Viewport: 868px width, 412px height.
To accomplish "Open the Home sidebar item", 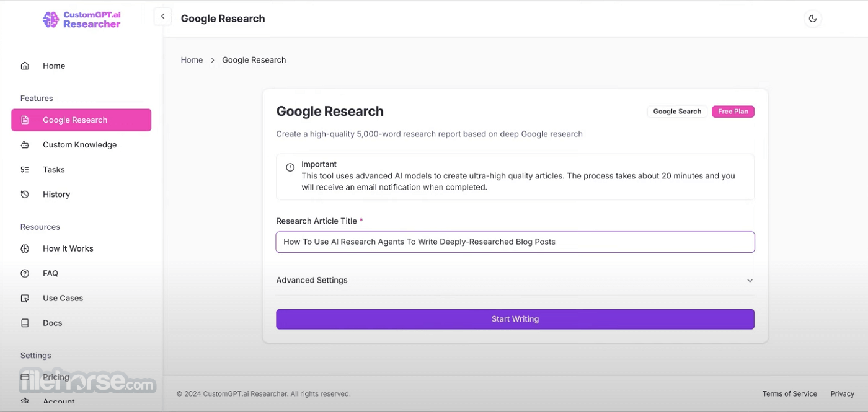I will tap(81, 66).
